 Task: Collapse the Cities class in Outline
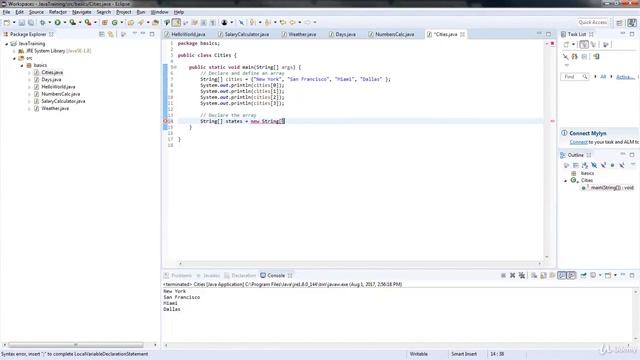click(566, 180)
